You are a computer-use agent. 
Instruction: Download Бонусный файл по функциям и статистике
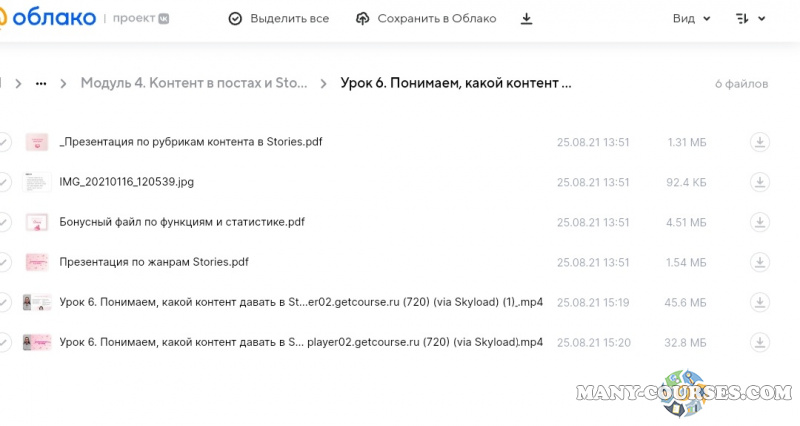point(759,222)
